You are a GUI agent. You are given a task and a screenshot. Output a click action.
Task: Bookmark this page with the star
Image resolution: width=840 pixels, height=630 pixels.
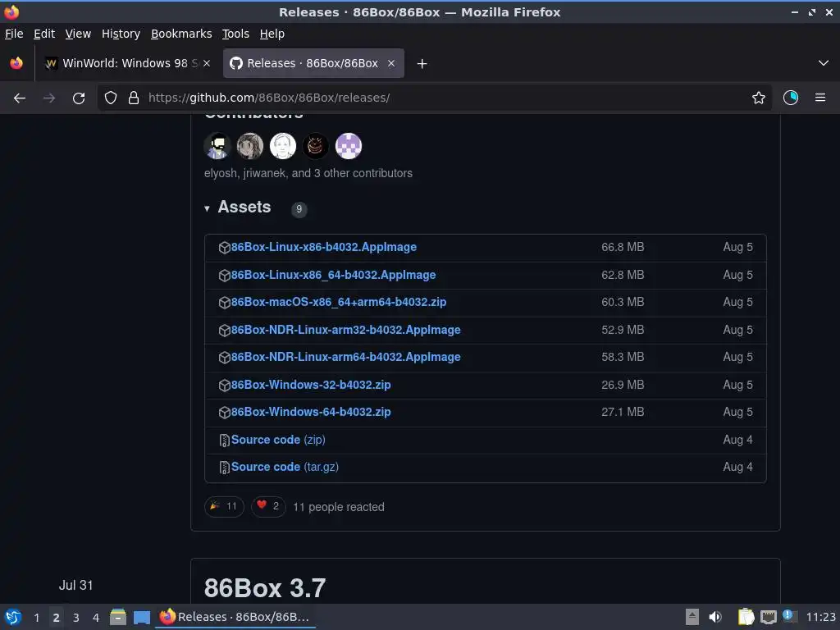[759, 98]
